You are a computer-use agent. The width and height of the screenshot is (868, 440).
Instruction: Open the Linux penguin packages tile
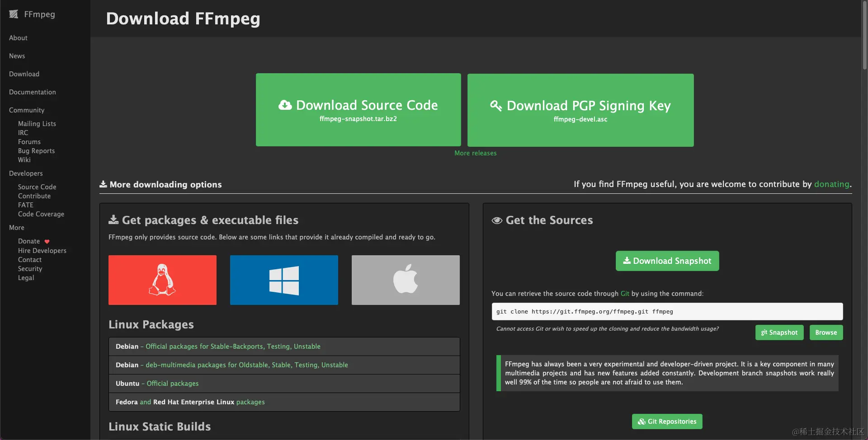click(162, 280)
